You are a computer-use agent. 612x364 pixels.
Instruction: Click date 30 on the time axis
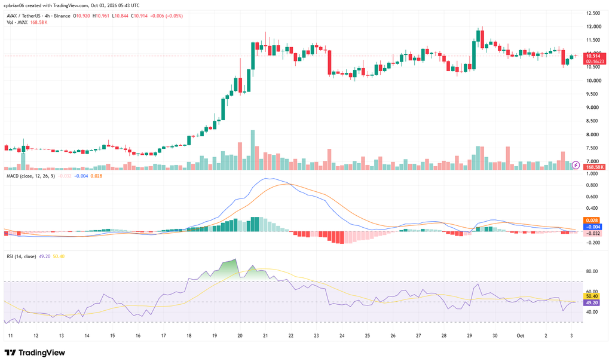tap(495, 336)
